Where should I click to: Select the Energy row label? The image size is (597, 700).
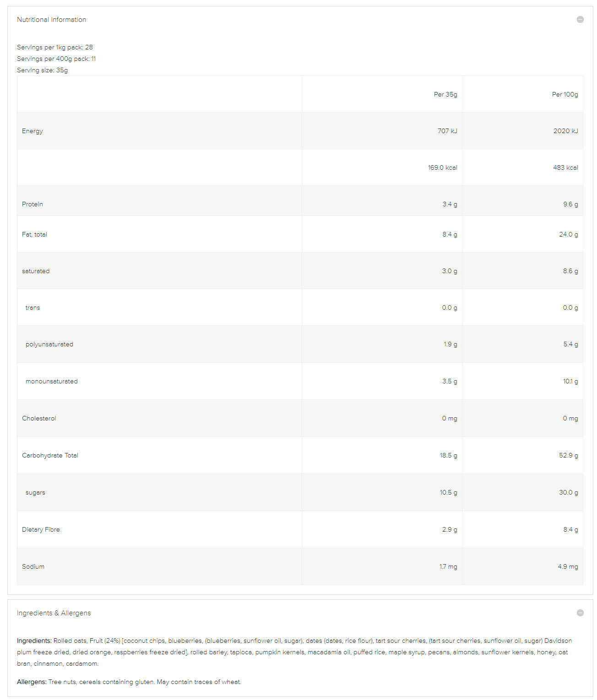pyautogui.click(x=33, y=131)
